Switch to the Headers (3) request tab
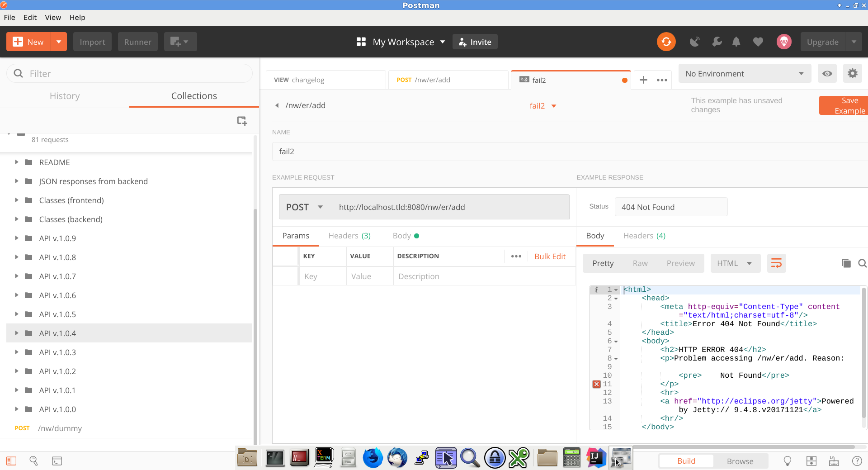Image resolution: width=868 pixels, height=470 pixels. [349, 236]
